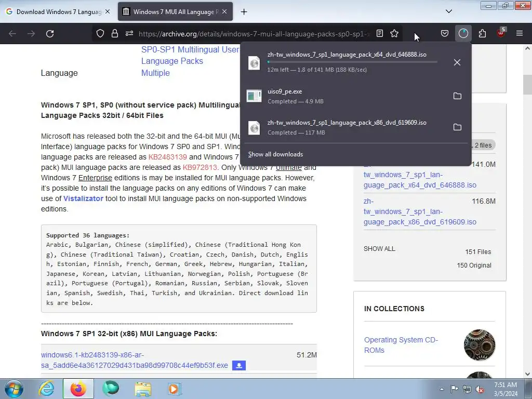Viewport: 532px width, 399px height.
Task: Open the Firefox application menu
Action: click(x=520, y=33)
